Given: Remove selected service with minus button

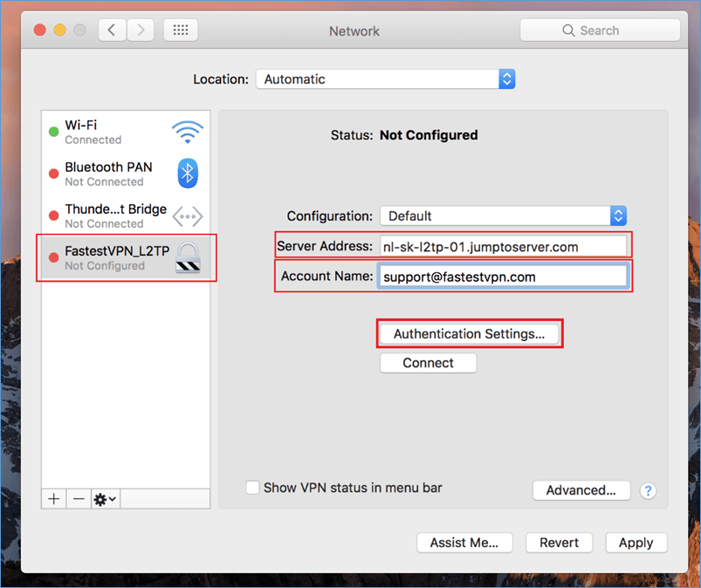Looking at the screenshot, I should [79, 499].
